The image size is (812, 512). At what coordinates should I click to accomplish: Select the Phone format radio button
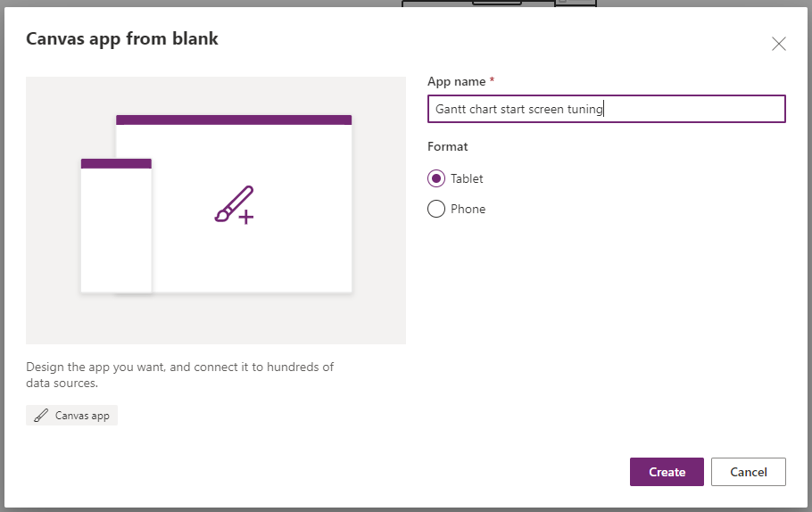tap(436, 209)
